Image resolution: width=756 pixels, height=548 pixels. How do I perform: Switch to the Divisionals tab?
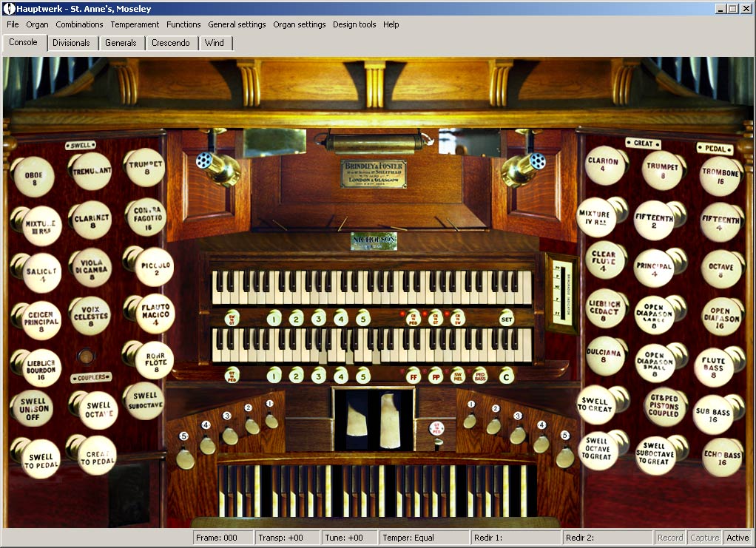point(71,43)
